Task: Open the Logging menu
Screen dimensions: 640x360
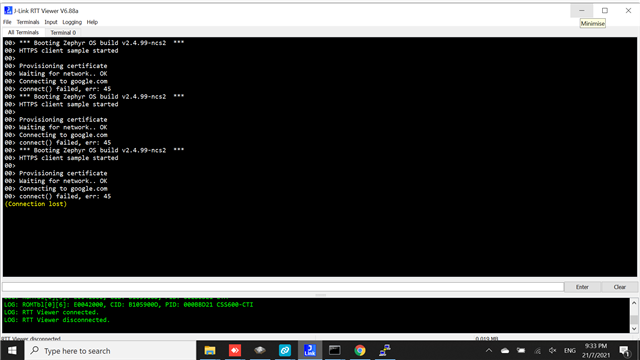Action: pyautogui.click(x=72, y=22)
